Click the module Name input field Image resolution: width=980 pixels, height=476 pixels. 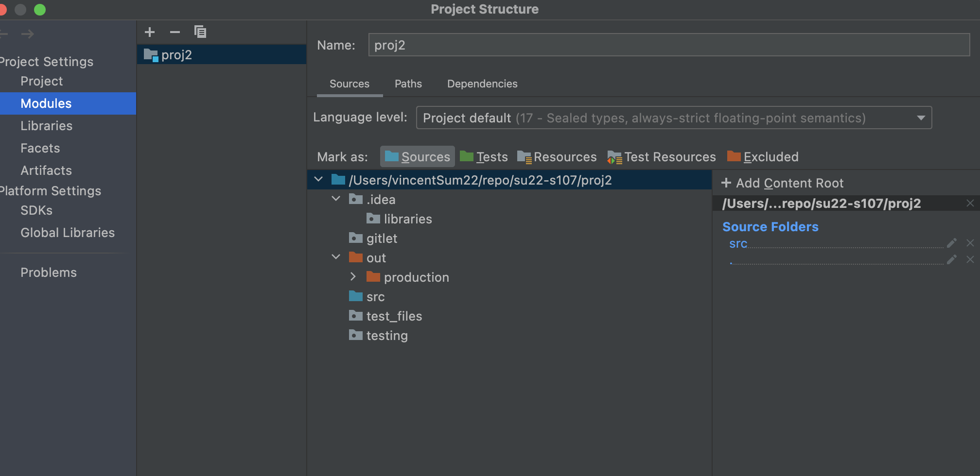coord(668,45)
